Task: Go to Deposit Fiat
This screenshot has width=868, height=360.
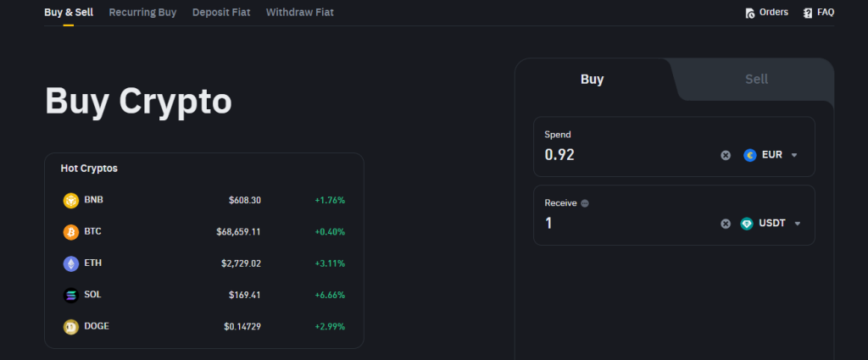Action: [x=220, y=13]
